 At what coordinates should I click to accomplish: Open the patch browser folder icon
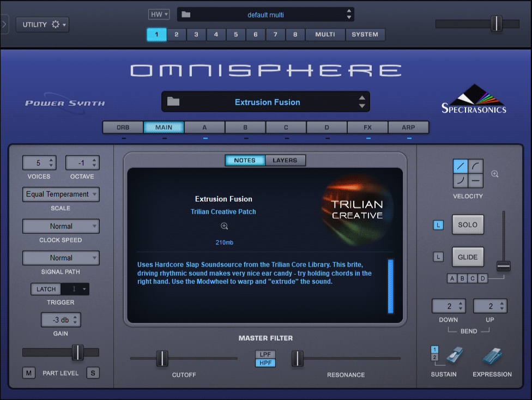173,101
